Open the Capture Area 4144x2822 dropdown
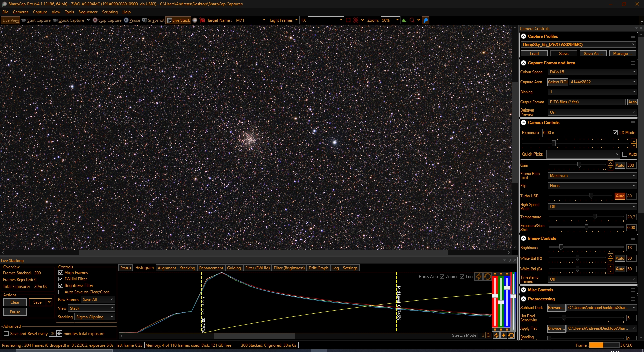Viewport: 644px width, 352px height. (602, 82)
